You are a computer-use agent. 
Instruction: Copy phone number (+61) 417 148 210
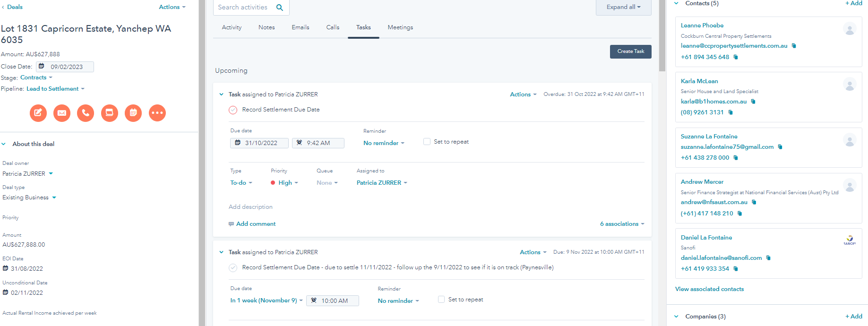[x=740, y=214]
